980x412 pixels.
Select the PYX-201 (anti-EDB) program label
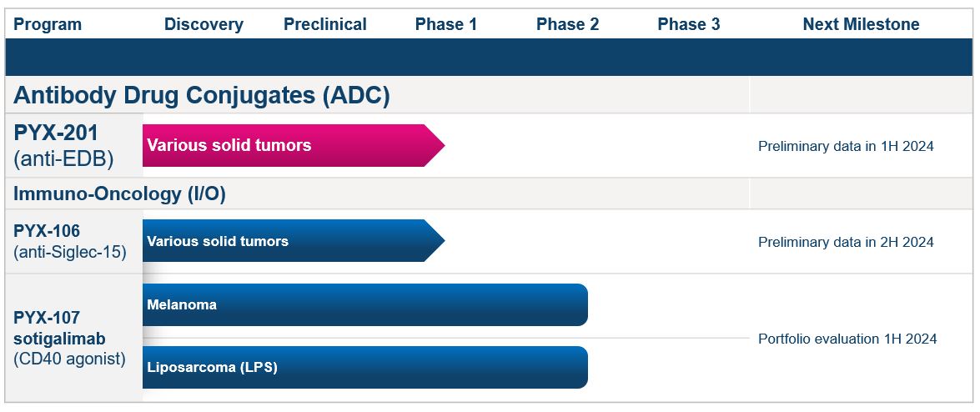(63, 145)
